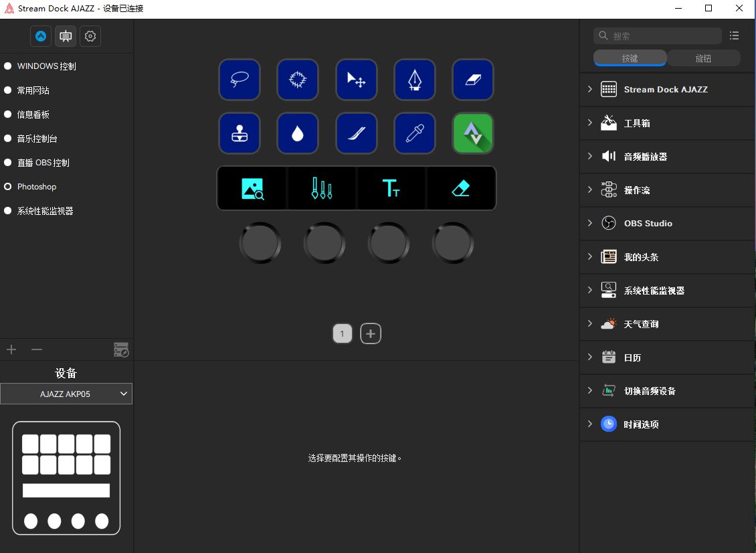
Task: Open the AJAZZ AKP05 device dropdown
Action: click(66, 394)
